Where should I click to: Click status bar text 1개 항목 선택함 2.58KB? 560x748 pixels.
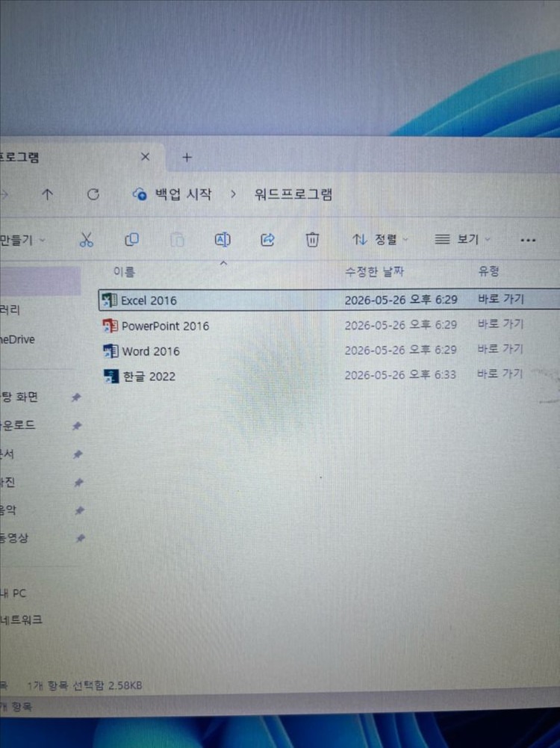point(84,686)
